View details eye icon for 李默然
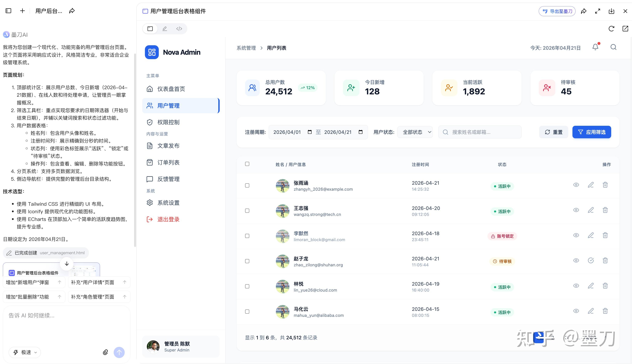This screenshot has height=364, width=632. coord(576,236)
